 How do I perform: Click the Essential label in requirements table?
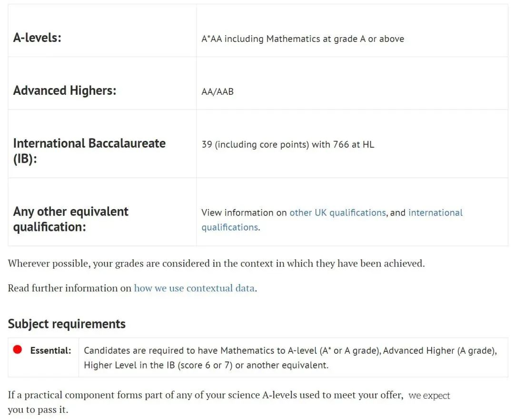pyautogui.click(x=50, y=350)
